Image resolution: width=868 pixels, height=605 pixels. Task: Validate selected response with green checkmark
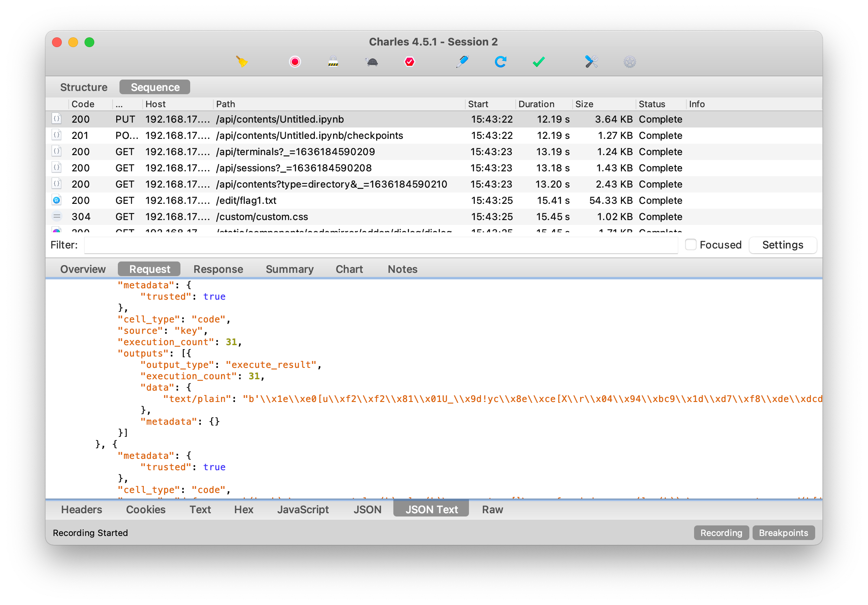coord(539,62)
